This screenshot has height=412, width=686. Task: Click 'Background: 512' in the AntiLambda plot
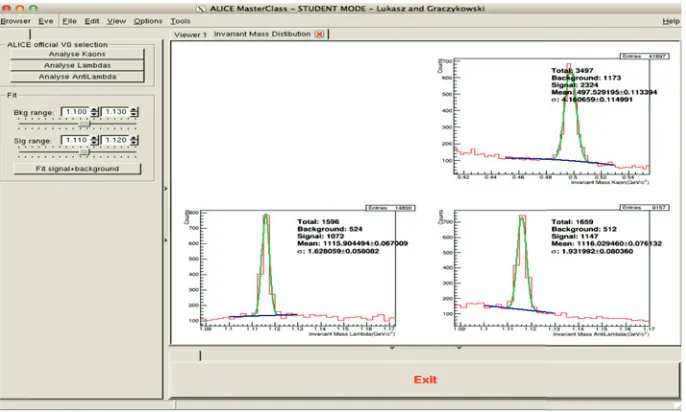point(584,229)
